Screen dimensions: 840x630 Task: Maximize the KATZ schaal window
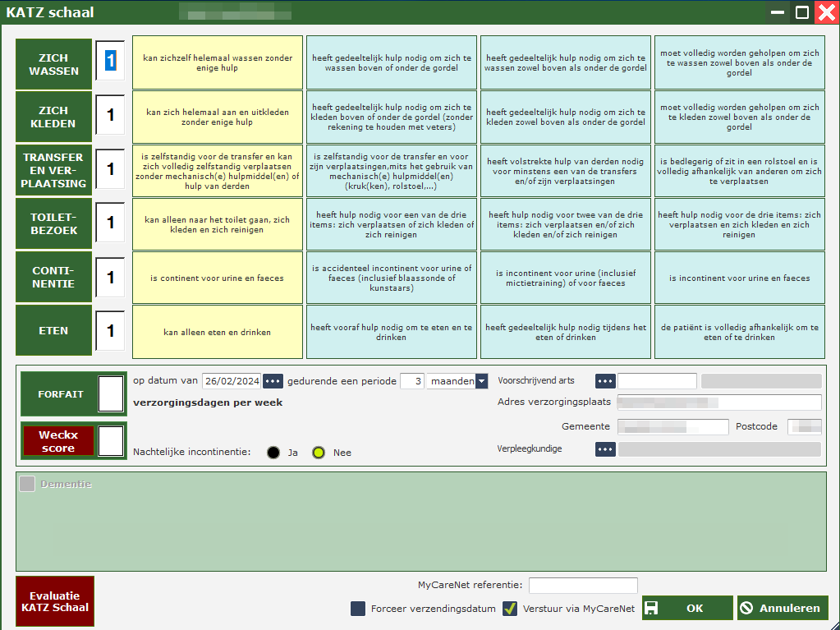coord(802,11)
